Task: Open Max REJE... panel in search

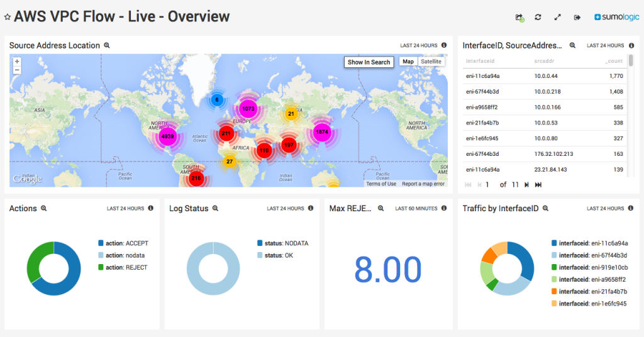Action: point(380,209)
